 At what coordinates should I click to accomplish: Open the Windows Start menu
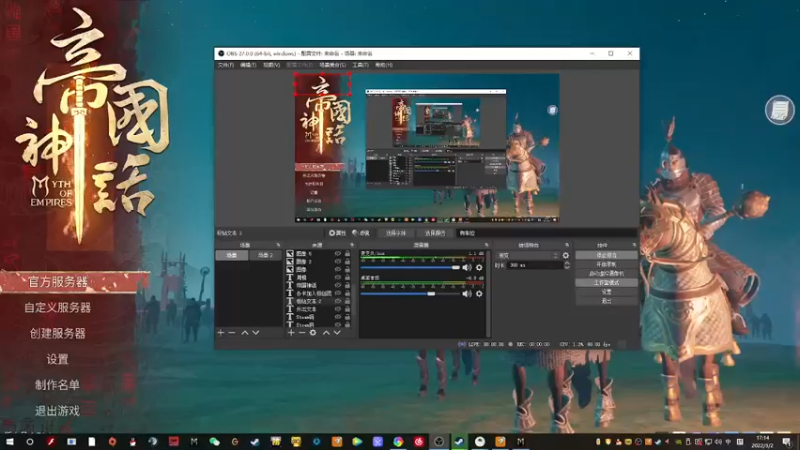(9, 441)
